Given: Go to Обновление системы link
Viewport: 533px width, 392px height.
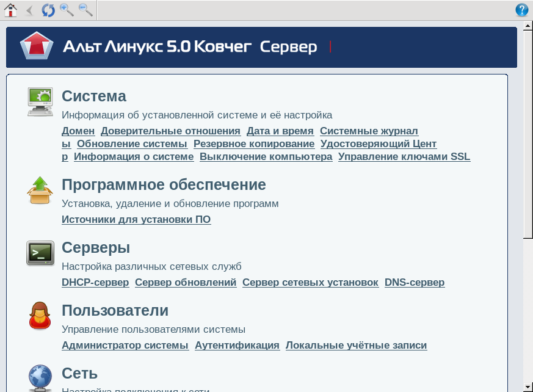Looking at the screenshot, I should tap(132, 143).
